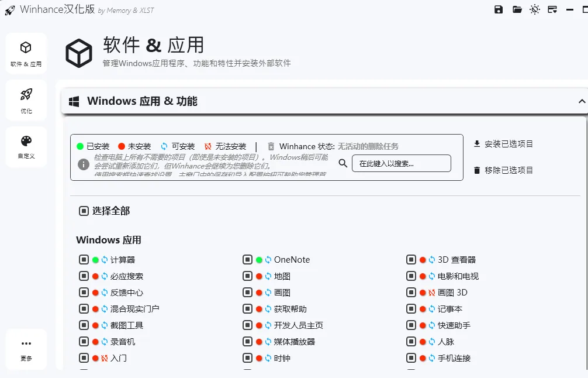Click the Winhance rocket logo in title bar
The height and width of the screenshot is (378, 588).
click(10, 10)
